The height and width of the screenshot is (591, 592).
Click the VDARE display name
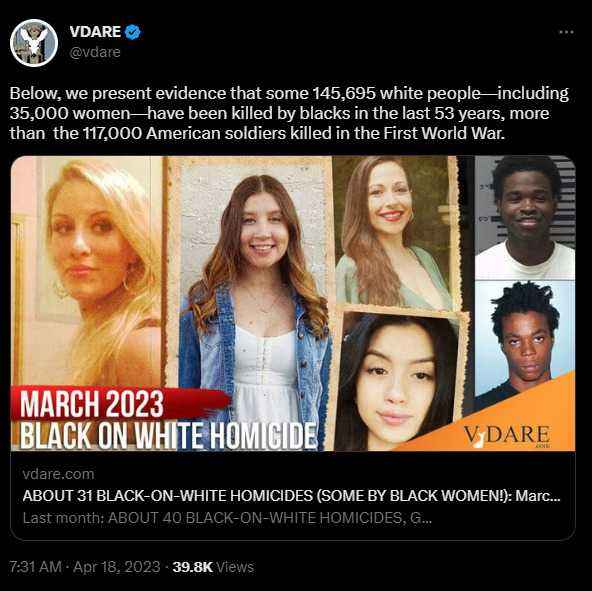[x=95, y=32]
